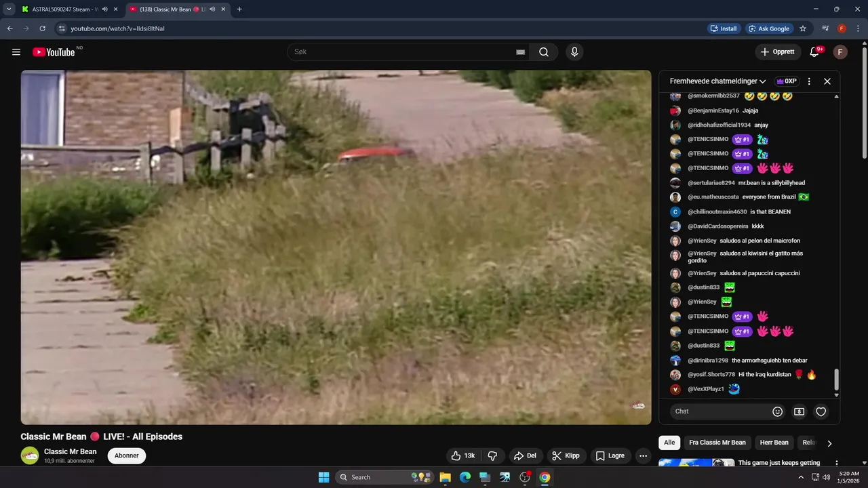
Task: Open the notifications bell
Action: pos(815,52)
